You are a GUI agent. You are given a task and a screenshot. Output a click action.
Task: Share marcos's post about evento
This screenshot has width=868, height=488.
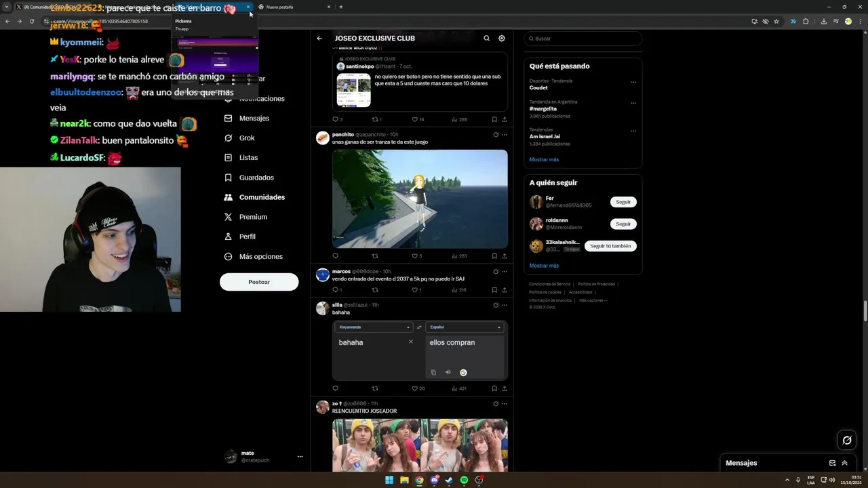[505, 290]
